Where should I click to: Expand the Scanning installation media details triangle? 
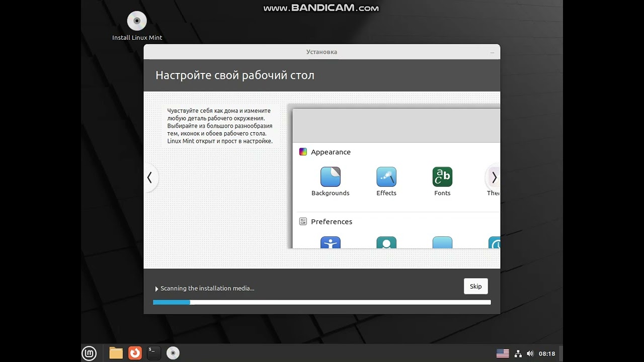pyautogui.click(x=156, y=289)
